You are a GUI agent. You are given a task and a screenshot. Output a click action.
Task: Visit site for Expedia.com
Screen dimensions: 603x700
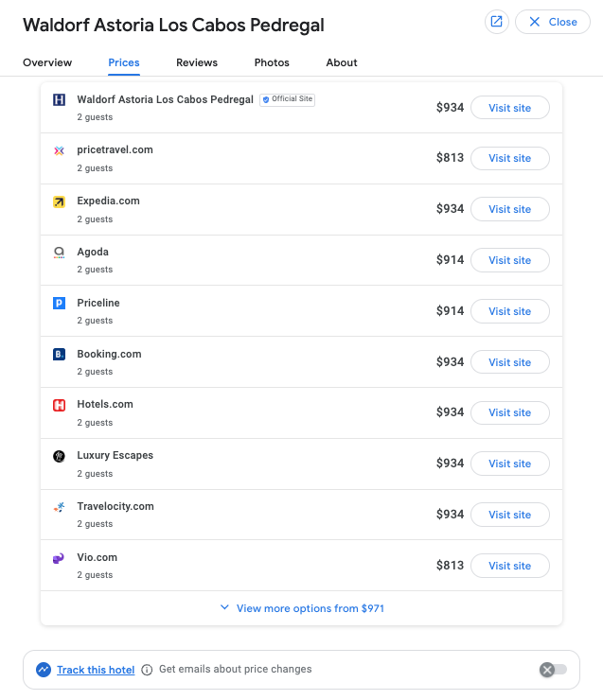click(x=510, y=209)
